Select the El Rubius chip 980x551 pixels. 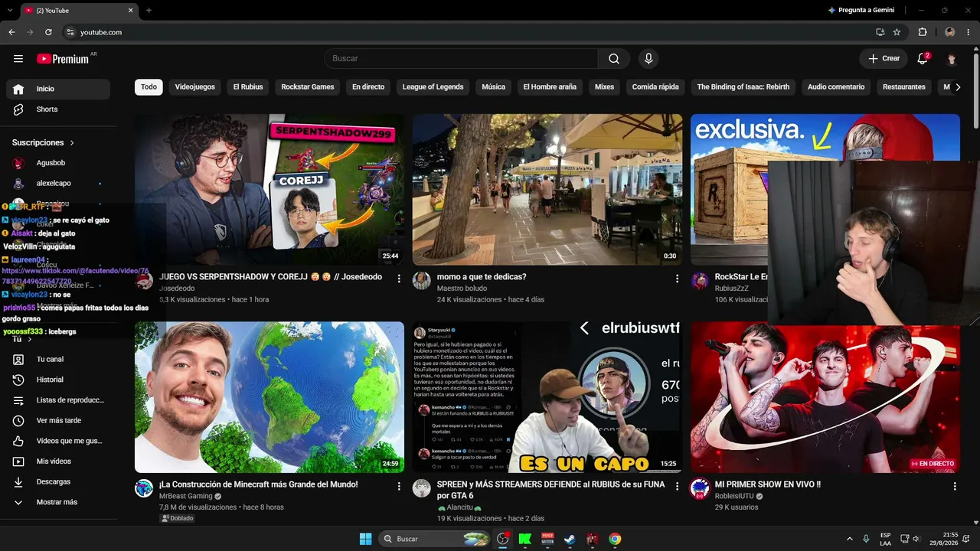248,87
